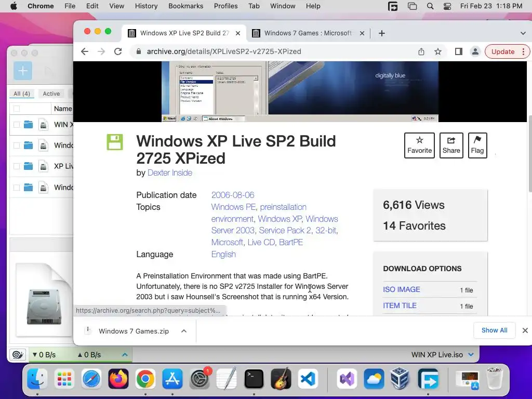This screenshot has width=532, height=399.
Task: Open VirtualBox from the dock
Action: [400, 379]
